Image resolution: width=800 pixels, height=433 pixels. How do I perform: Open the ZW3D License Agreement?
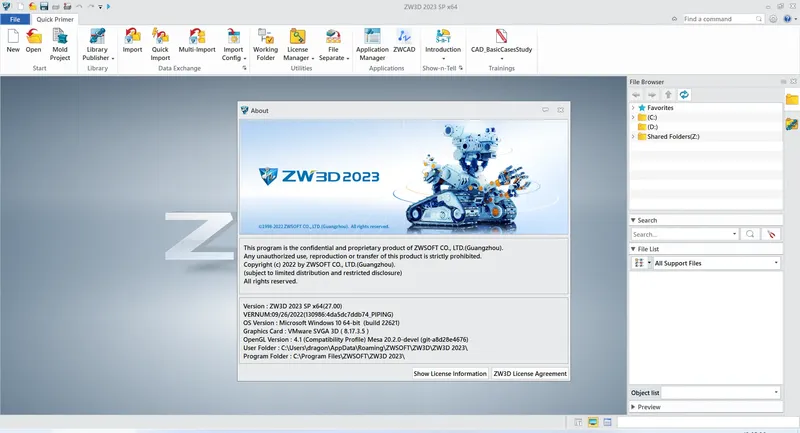(x=530, y=373)
